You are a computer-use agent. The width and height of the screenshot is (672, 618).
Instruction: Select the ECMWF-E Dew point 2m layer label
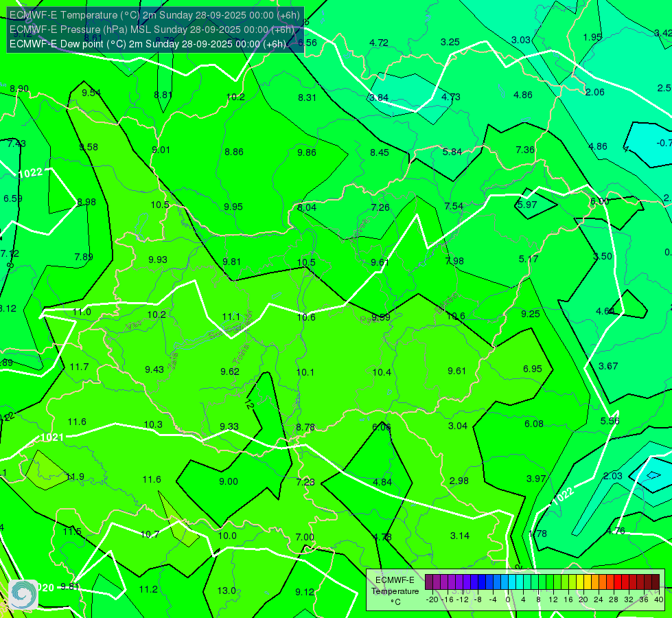148,44
